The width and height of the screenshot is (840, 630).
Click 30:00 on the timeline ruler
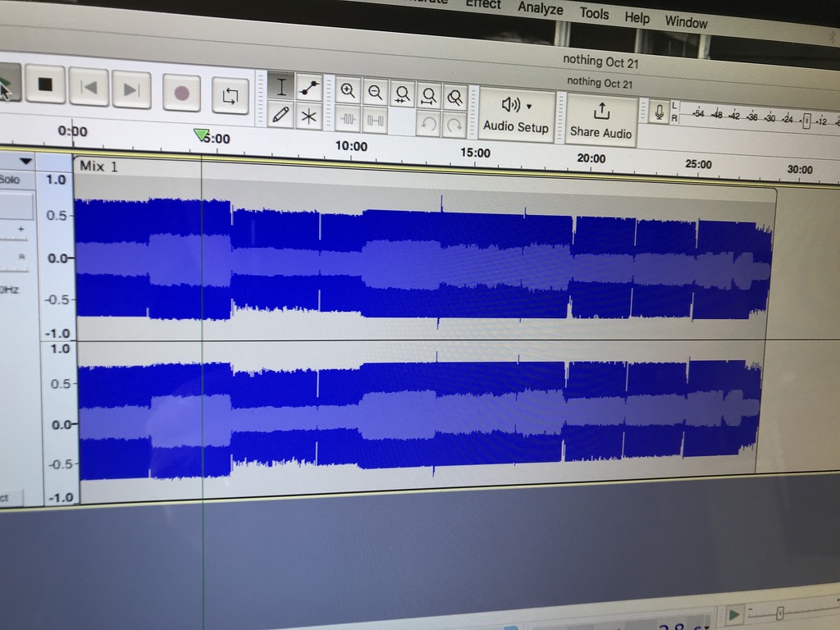800,169
